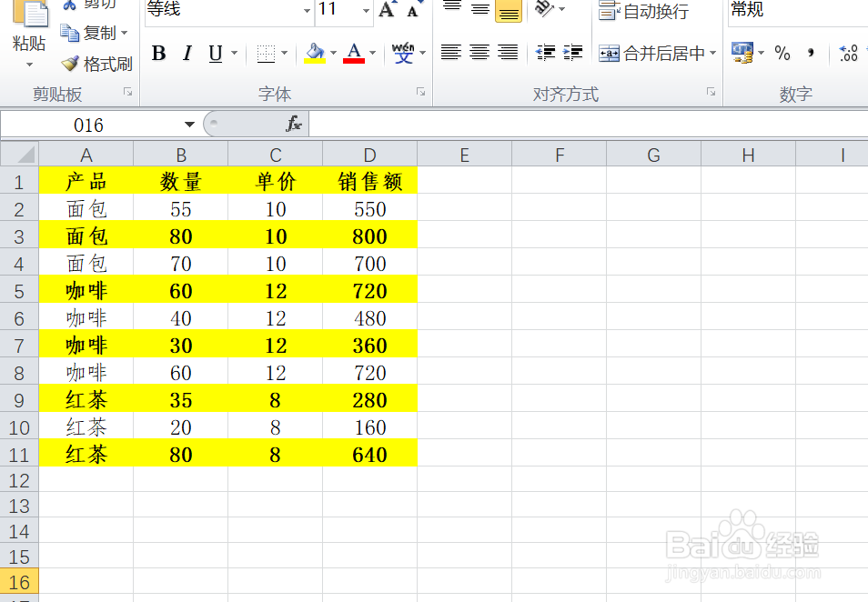Apply Percent number style
Screen dimensions: 868x602
(x=782, y=54)
